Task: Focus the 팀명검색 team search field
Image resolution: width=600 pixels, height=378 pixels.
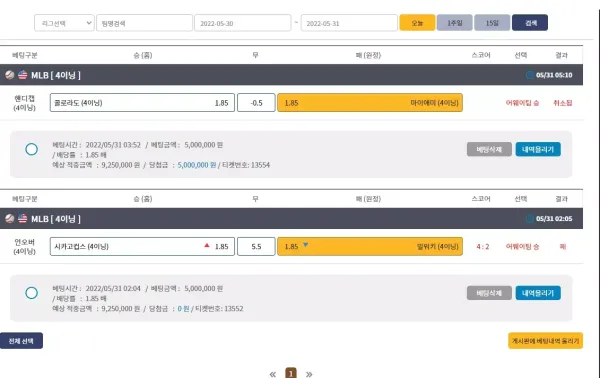Action: click(144, 23)
